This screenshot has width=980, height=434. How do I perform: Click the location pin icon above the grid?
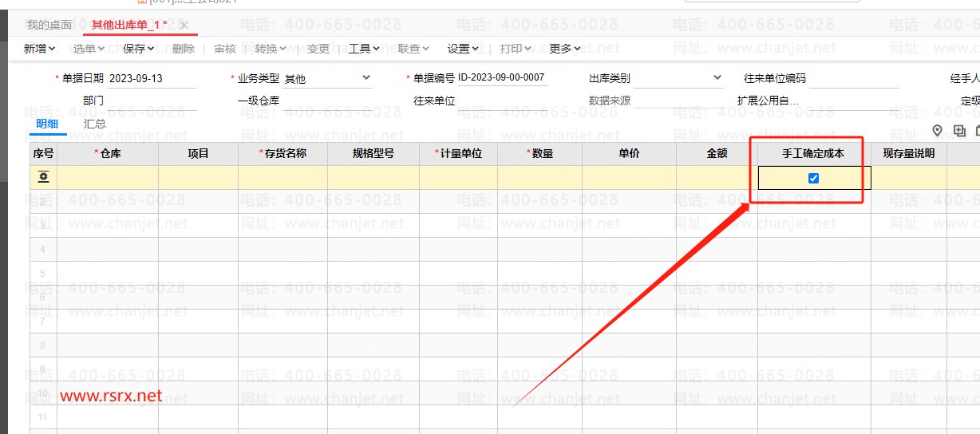938,131
